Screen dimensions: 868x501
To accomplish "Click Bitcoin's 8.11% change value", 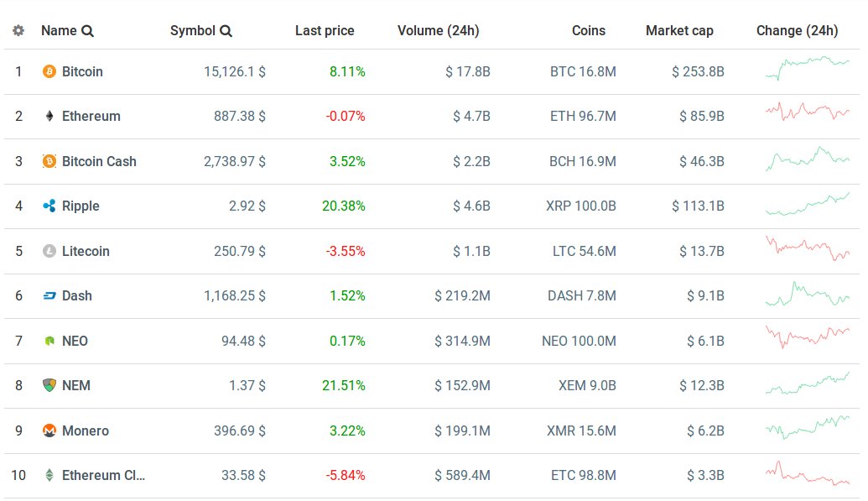I will (x=348, y=71).
